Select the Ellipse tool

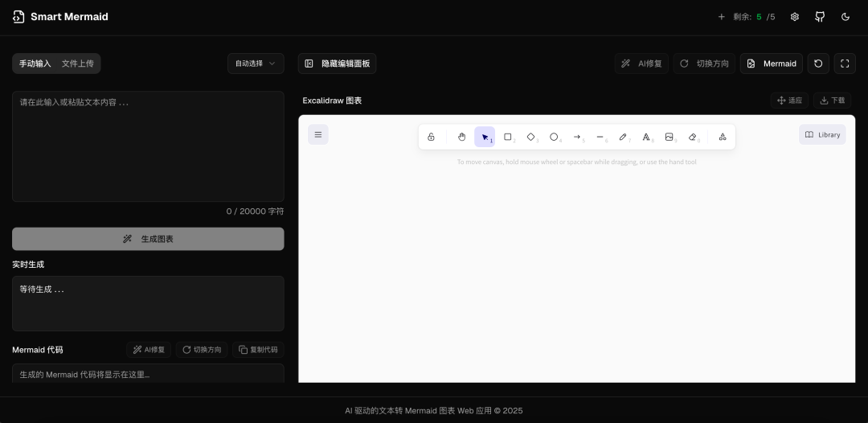[x=554, y=137]
